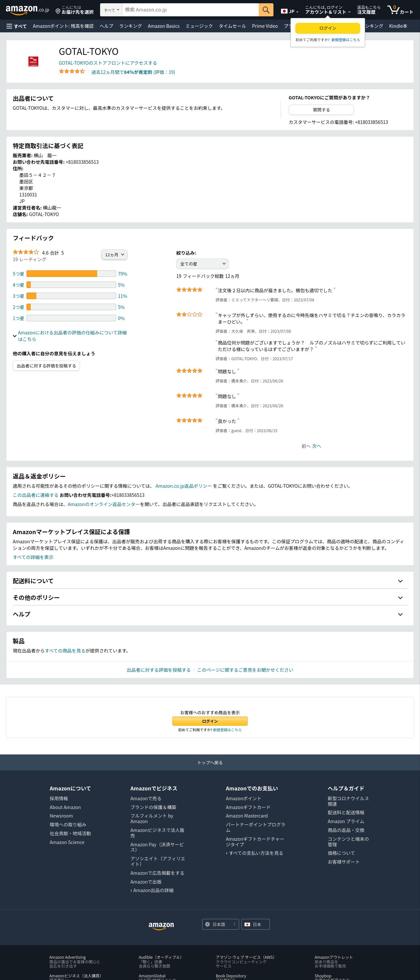Click 4つ星 rating link
420x980 pixels.
tap(18, 285)
